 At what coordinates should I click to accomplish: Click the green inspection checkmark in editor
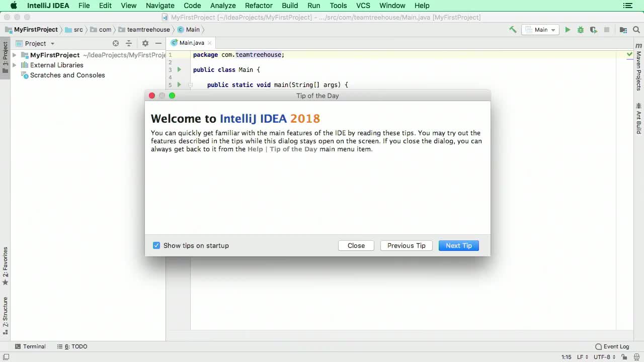click(629, 54)
